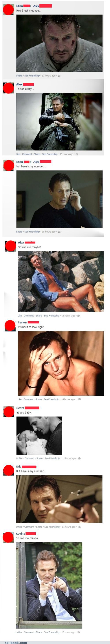This screenshot has width=110, height=644.
Task: Unlike Scott's "at you baby," post
Action: coord(19,459)
